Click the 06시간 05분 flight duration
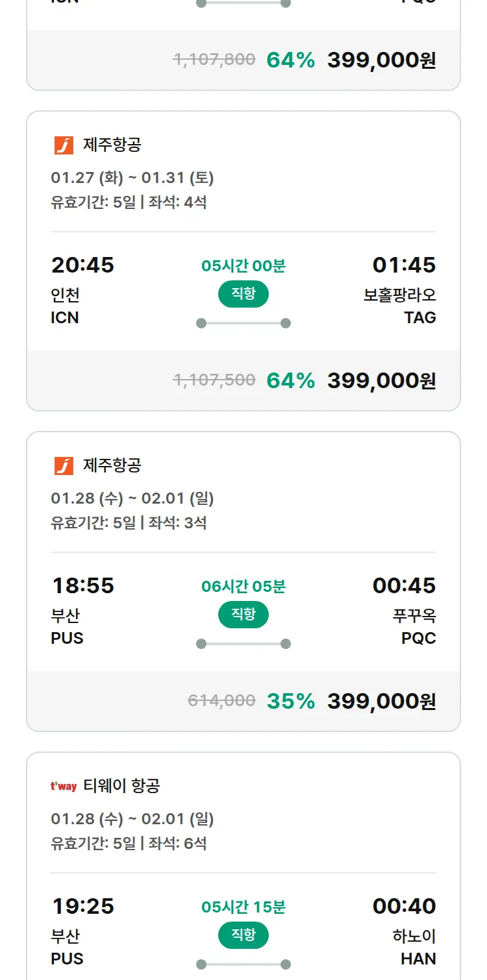Screen dimensions: 487x980 [243, 586]
